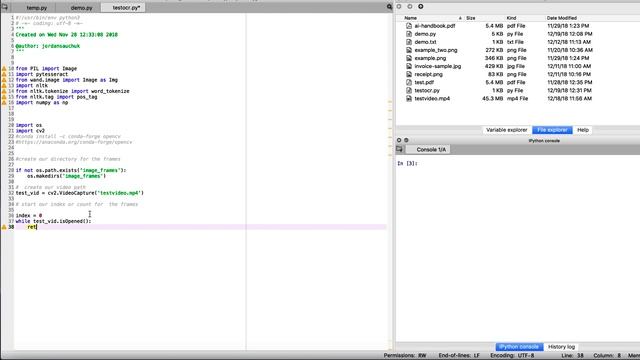Click the second small icon on the IPython console title bar
This screenshot has height=360, width=640.
[x=406, y=140]
